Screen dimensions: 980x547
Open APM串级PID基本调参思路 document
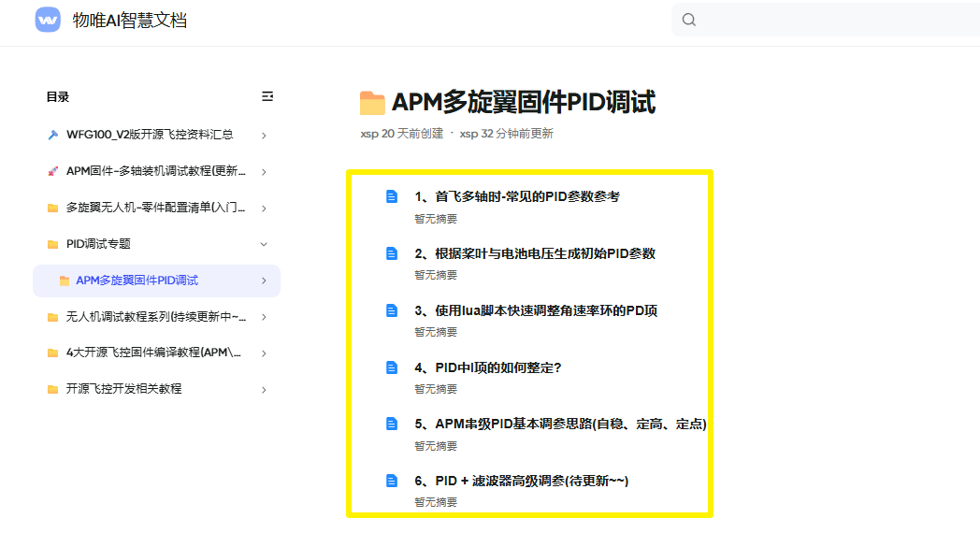(x=560, y=424)
